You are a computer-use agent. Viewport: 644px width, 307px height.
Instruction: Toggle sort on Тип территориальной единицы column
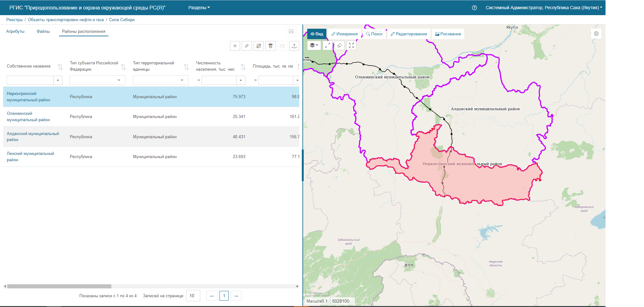(x=186, y=67)
